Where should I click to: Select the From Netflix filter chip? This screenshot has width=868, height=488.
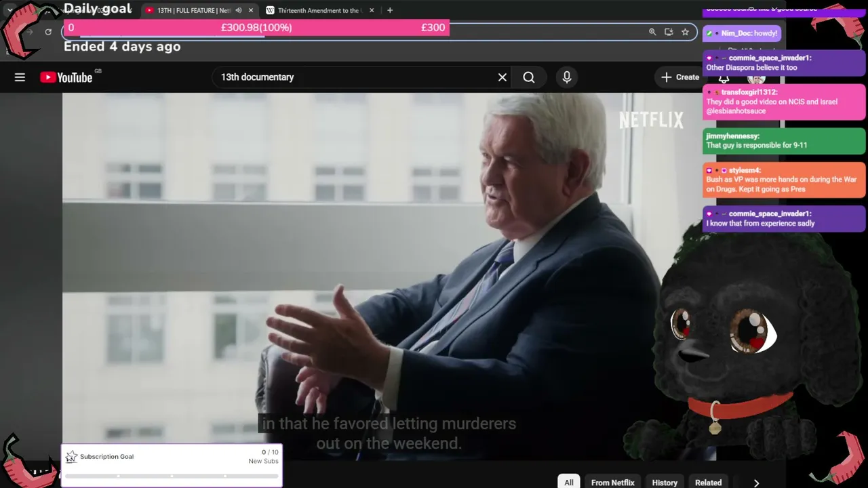(613, 483)
